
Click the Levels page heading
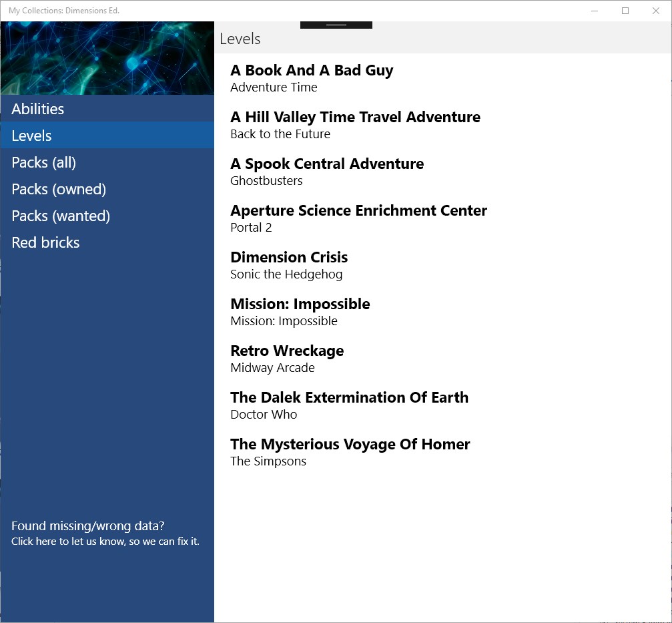[x=240, y=39]
